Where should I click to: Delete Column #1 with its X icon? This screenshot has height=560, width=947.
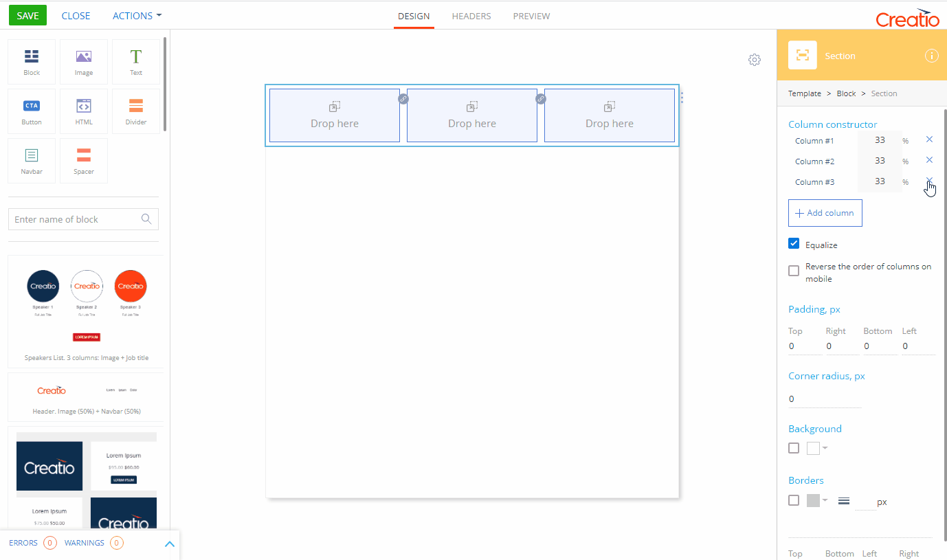[x=929, y=139]
